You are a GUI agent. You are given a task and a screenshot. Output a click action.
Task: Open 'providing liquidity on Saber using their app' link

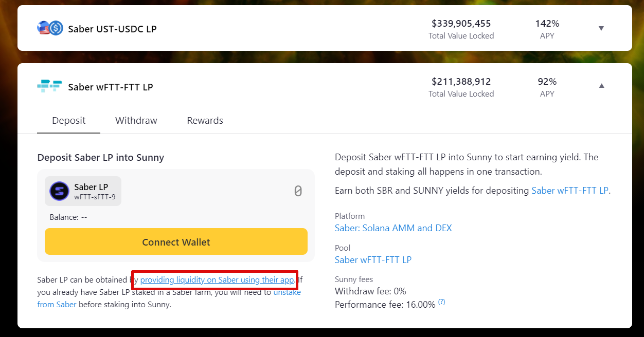tap(217, 280)
